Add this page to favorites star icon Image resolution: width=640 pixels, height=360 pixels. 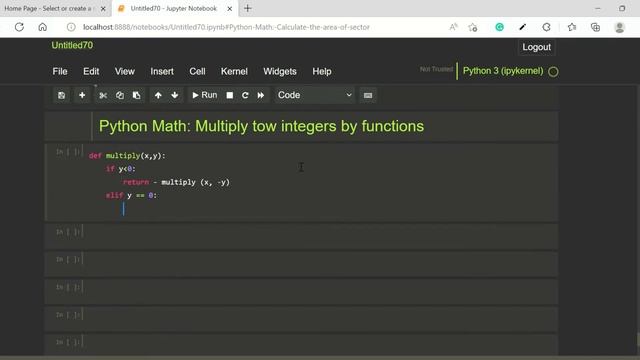pyautogui.click(x=473, y=27)
